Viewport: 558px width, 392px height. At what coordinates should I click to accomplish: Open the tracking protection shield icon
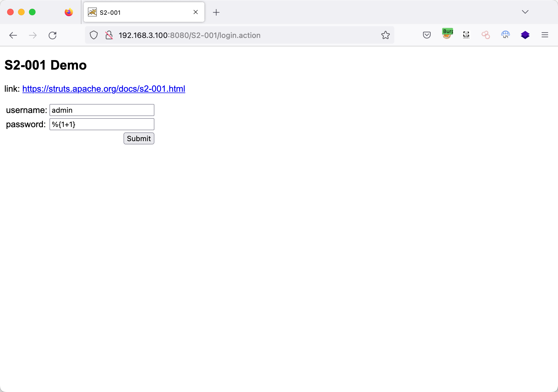coord(94,35)
